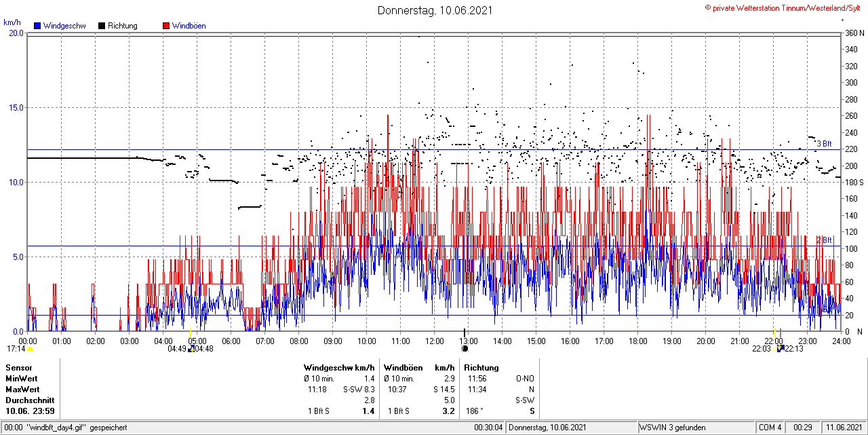Click the S-SW 8.3 maximum wind speed value
The width and height of the screenshot is (868, 435).
(359, 390)
